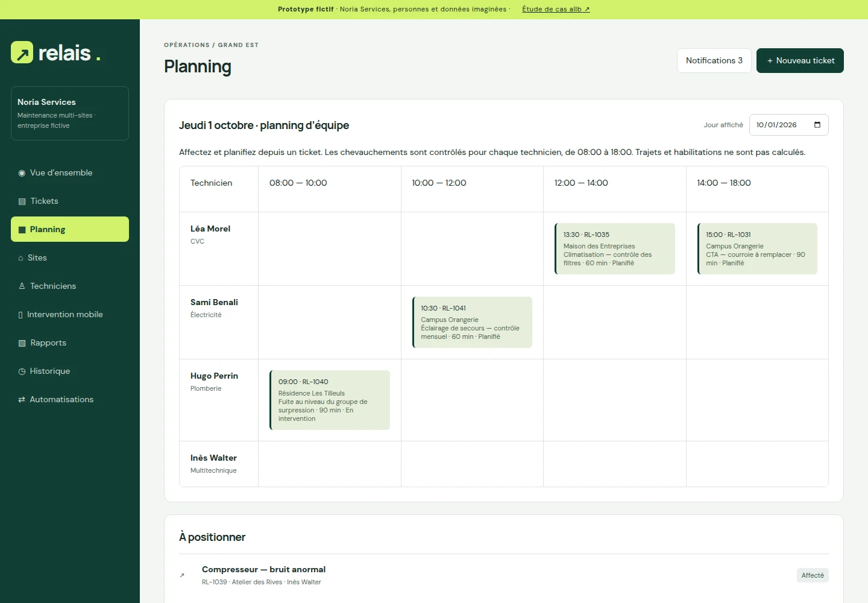Create a Nouveau ticket

800,60
